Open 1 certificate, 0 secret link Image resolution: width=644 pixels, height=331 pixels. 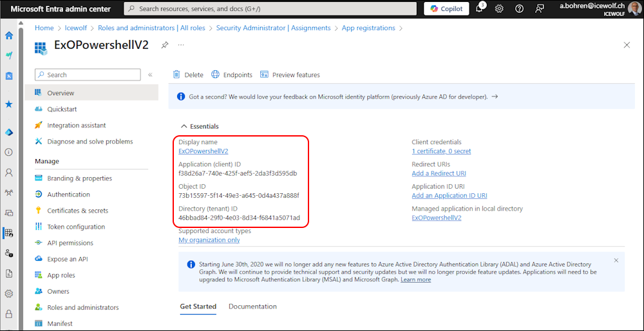click(441, 151)
